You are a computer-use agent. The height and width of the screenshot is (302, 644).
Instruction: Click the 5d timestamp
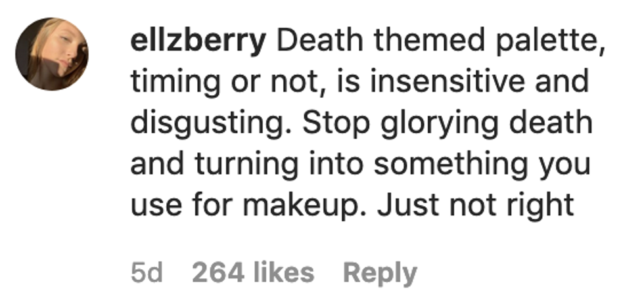coord(147,272)
